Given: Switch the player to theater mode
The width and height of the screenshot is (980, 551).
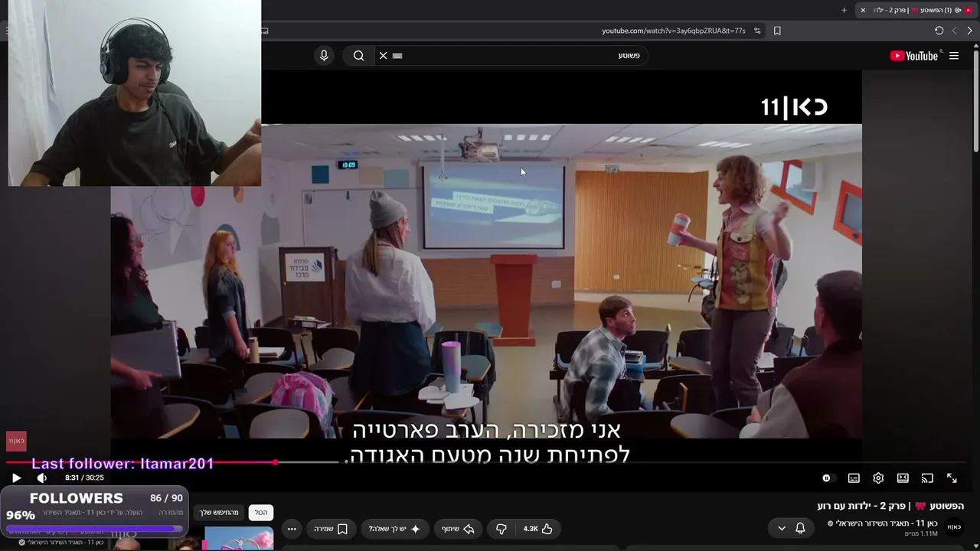Looking at the screenshot, I should [903, 478].
